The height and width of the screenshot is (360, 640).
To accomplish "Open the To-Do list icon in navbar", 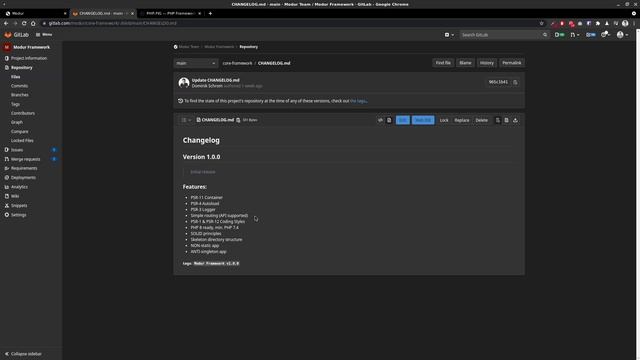I will pyautogui.click(x=591, y=35).
